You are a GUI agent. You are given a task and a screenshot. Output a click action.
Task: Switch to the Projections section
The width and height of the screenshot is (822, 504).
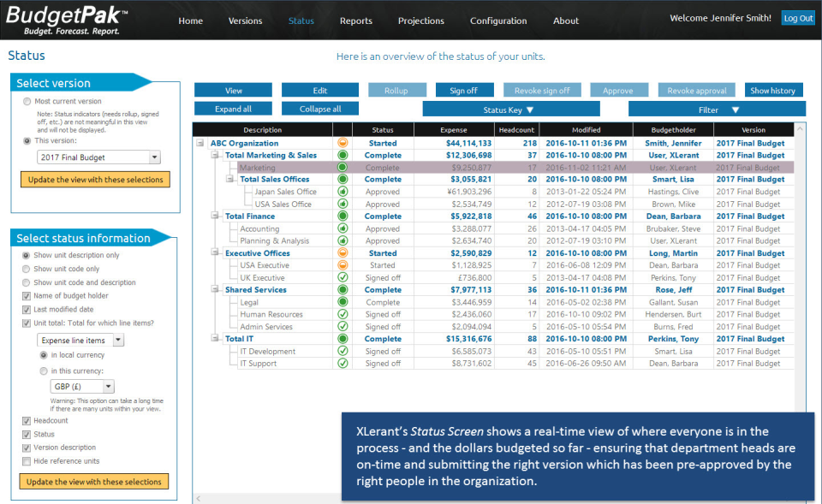420,21
